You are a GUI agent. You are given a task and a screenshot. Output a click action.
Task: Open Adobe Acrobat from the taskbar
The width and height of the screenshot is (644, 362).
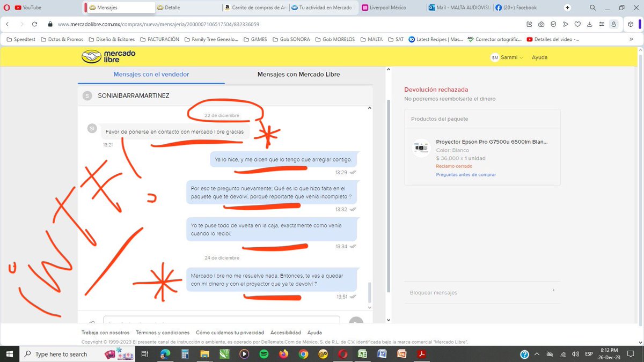[x=422, y=354]
